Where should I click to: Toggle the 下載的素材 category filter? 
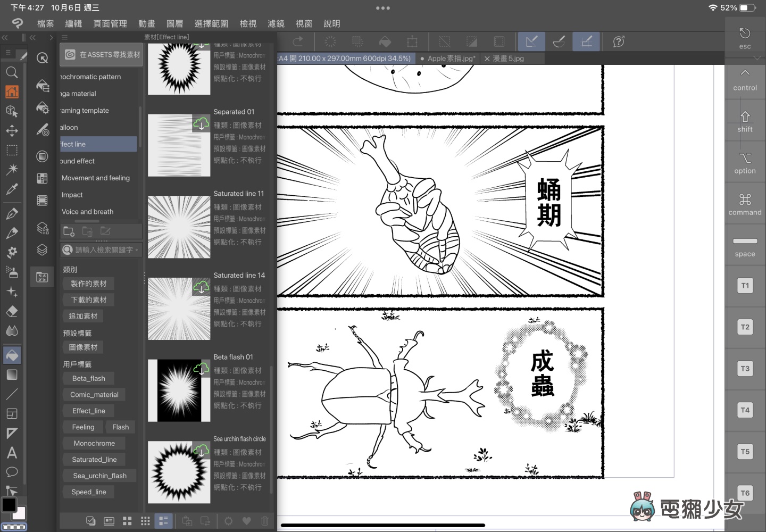(89, 300)
